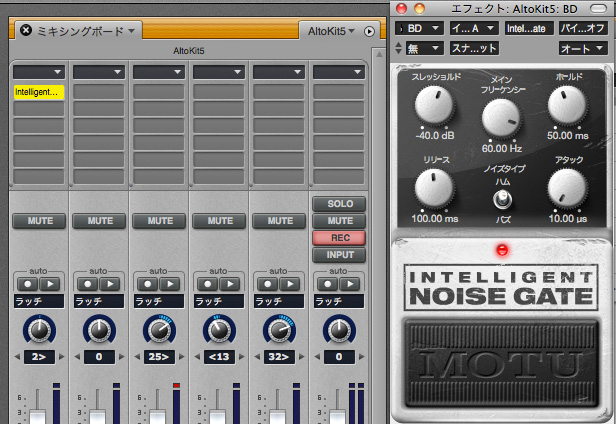Screen dimensions: 616x424
Task: Click the 50.00 ms hold value
Action: (x=568, y=136)
